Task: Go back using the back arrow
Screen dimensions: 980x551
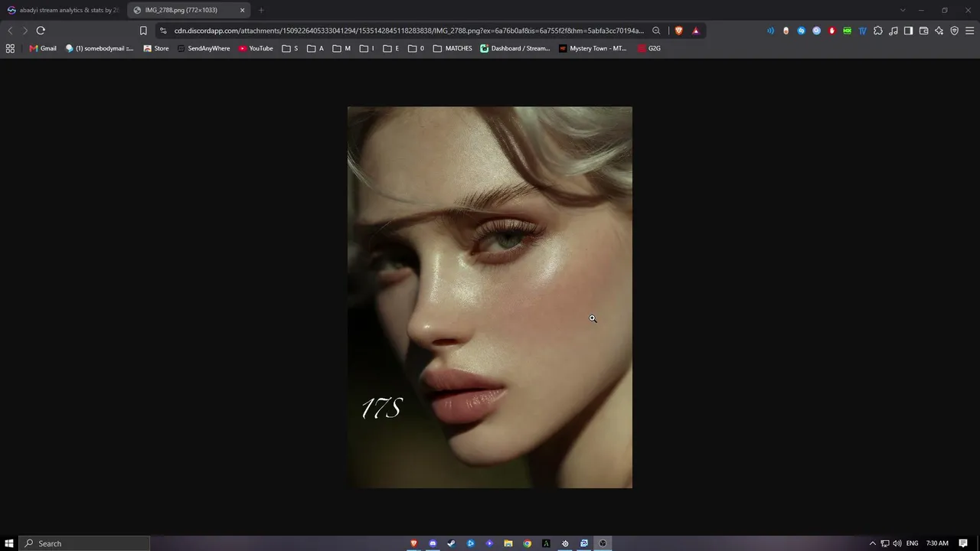Action: tap(10, 31)
